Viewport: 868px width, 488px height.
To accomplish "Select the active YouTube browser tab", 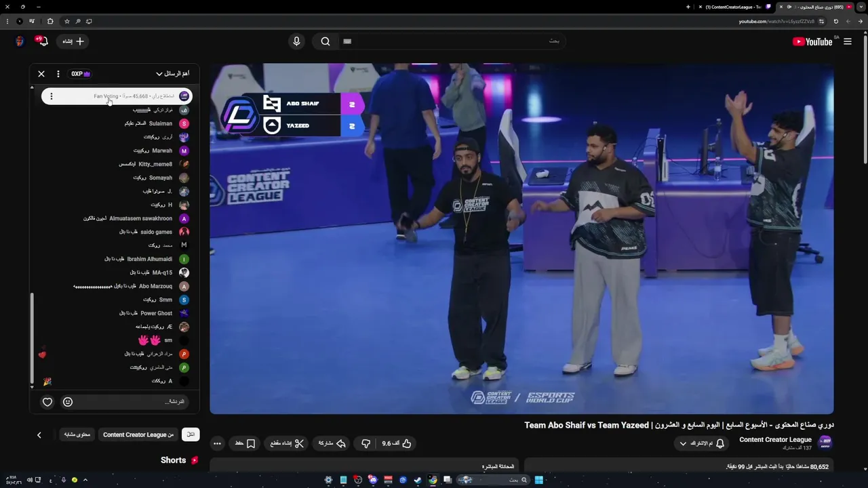I will click(x=816, y=7).
